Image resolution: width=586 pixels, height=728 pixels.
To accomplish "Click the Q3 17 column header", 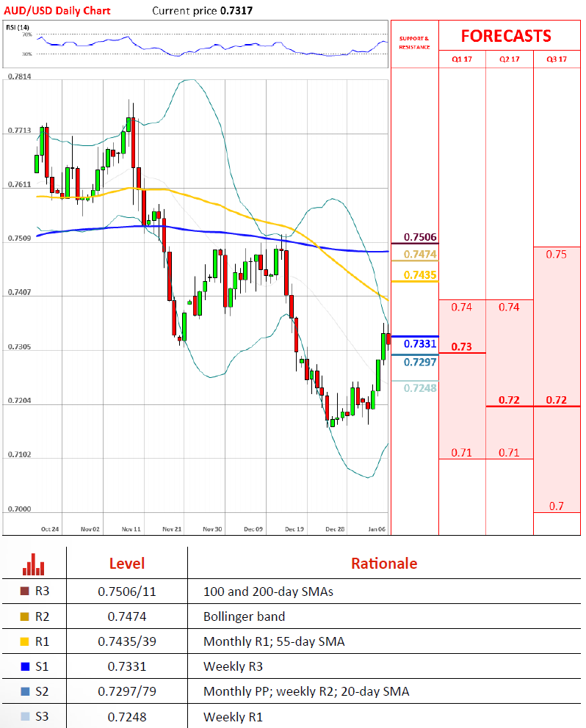I will pyautogui.click(x=557, y=59).
